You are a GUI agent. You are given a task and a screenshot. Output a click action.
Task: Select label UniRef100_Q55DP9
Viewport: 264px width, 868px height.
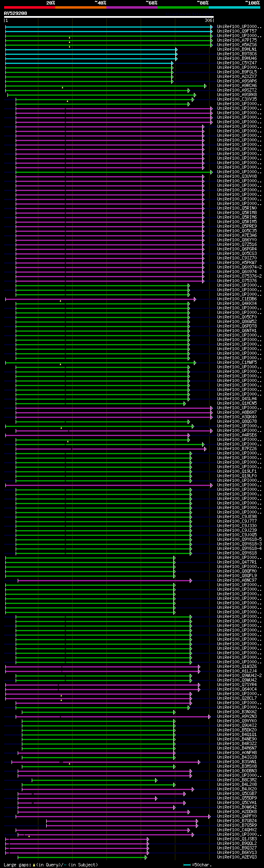(237, 798)
